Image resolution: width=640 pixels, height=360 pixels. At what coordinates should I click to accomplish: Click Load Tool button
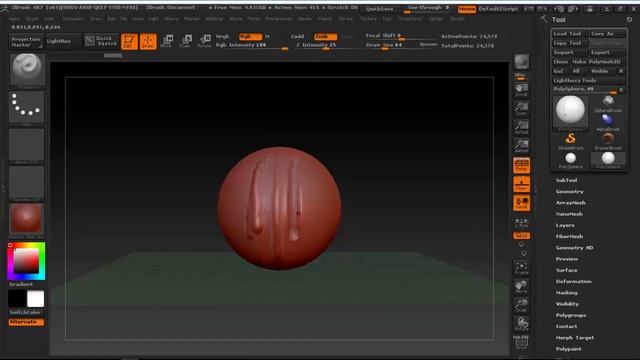coord(570,33)
